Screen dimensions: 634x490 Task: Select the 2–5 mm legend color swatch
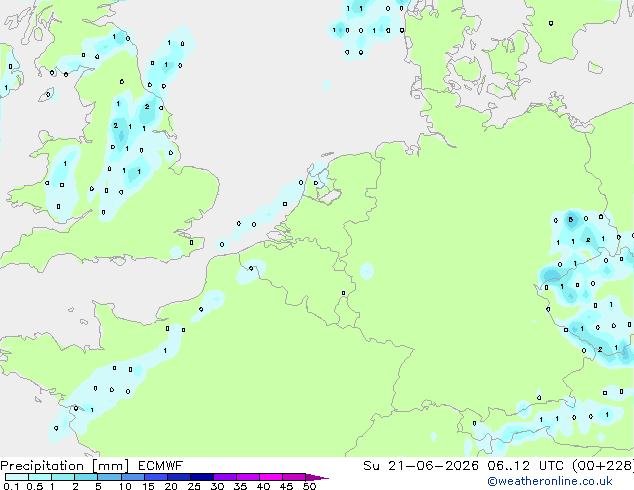(x=86, y=477)
